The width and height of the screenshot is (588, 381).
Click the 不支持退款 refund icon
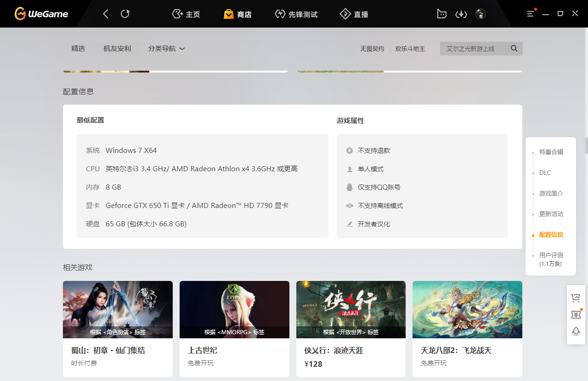350,151
